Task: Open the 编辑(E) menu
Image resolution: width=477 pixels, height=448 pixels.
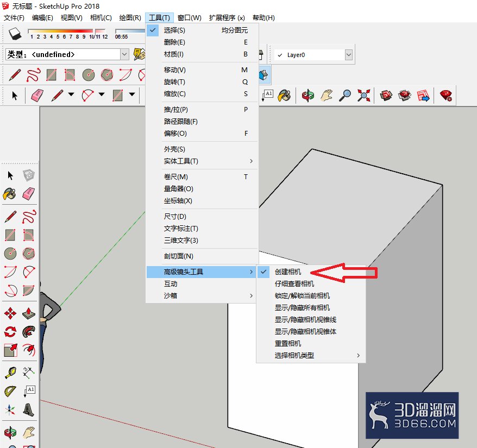Action: click(x=42, y=17)
